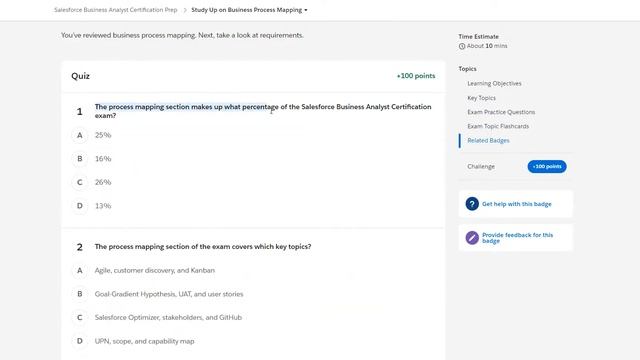The image size is (640, 360).
Task: Choose option C for question 2
Action: pyautogui.click(x=80, y=318)
